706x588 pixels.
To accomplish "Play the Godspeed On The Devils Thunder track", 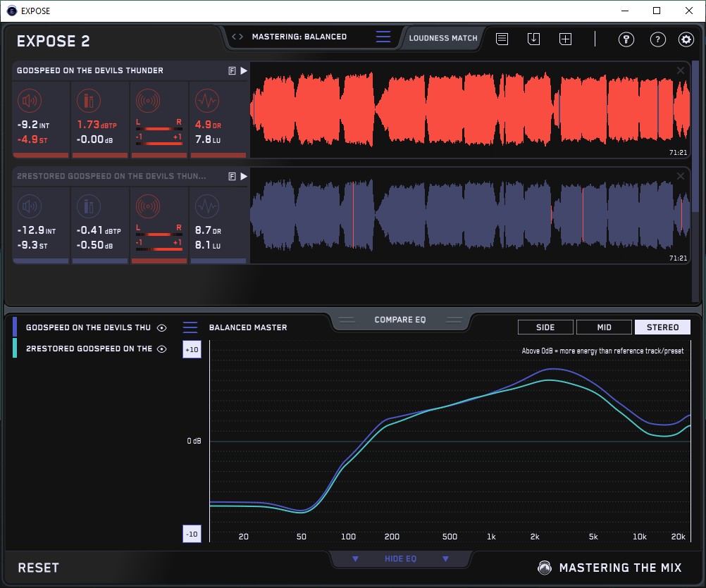I will 244,70.
